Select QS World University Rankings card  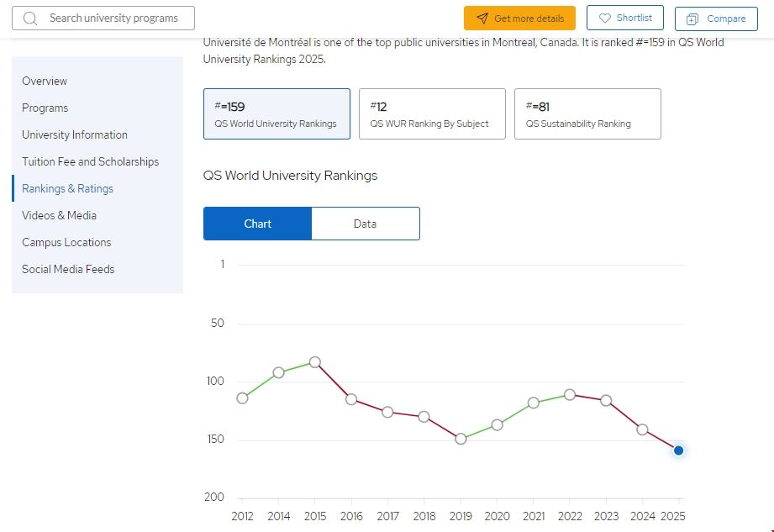(x=276, y=113)
